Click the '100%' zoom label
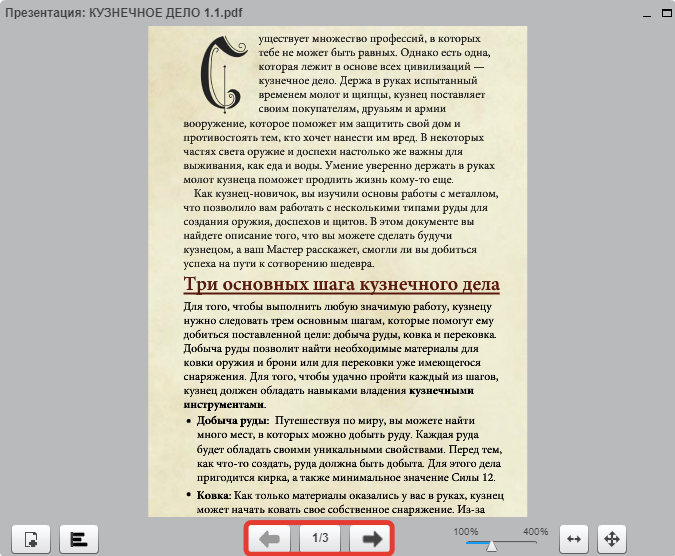 [466, 532]
